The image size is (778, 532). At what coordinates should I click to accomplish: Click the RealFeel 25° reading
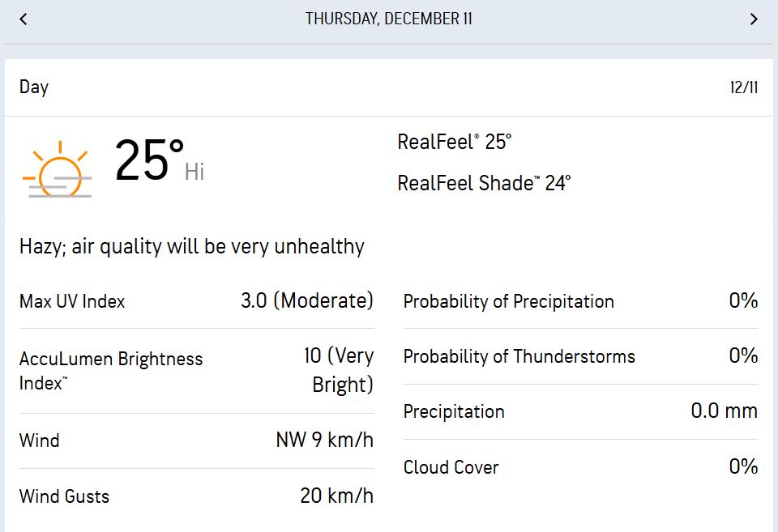(x=454, y=143)
